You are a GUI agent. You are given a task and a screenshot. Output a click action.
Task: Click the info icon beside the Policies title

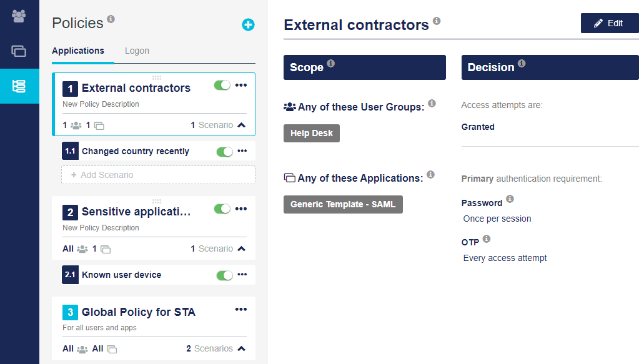click(x=111, y=19)
